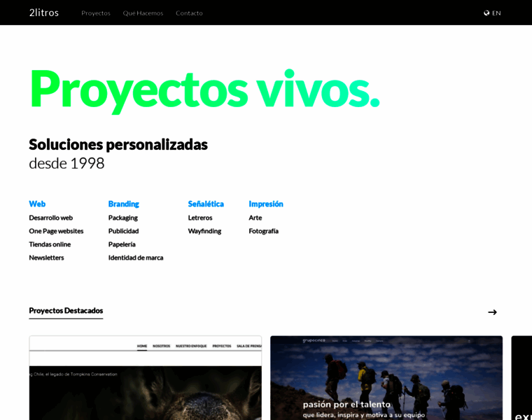Click the desde 1998 text
Screen dimensions: 532x420
[66, 164]
